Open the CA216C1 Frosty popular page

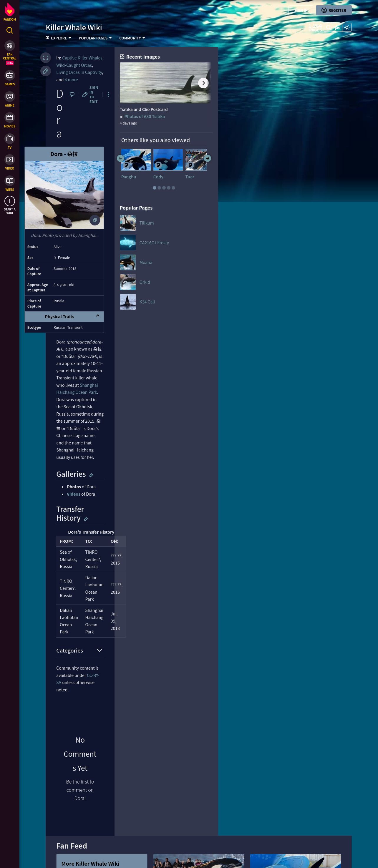[x=154, y=243]
